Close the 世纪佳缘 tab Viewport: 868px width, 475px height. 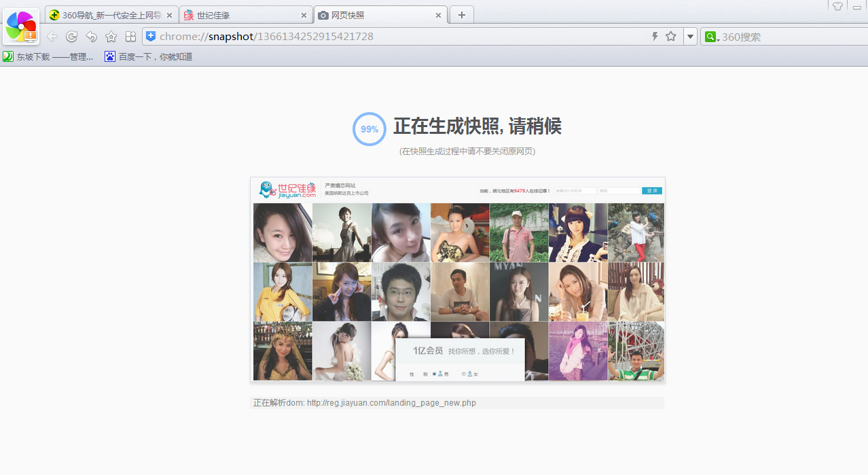304,15
